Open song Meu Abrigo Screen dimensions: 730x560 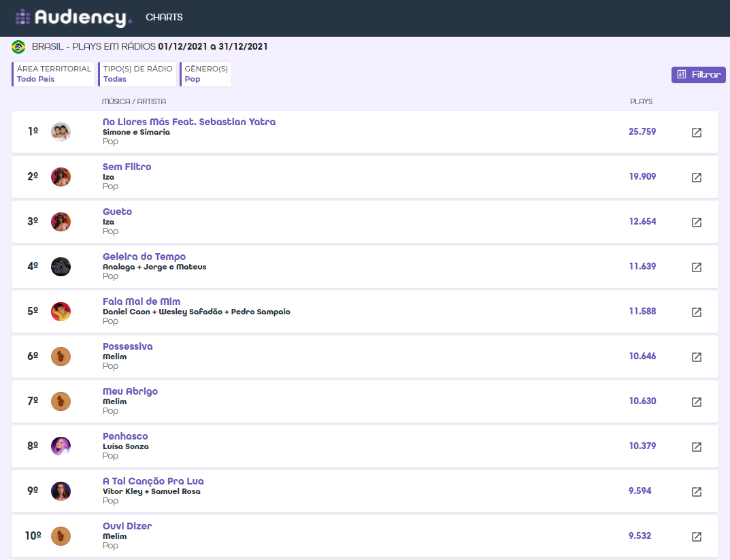point(131,391)
